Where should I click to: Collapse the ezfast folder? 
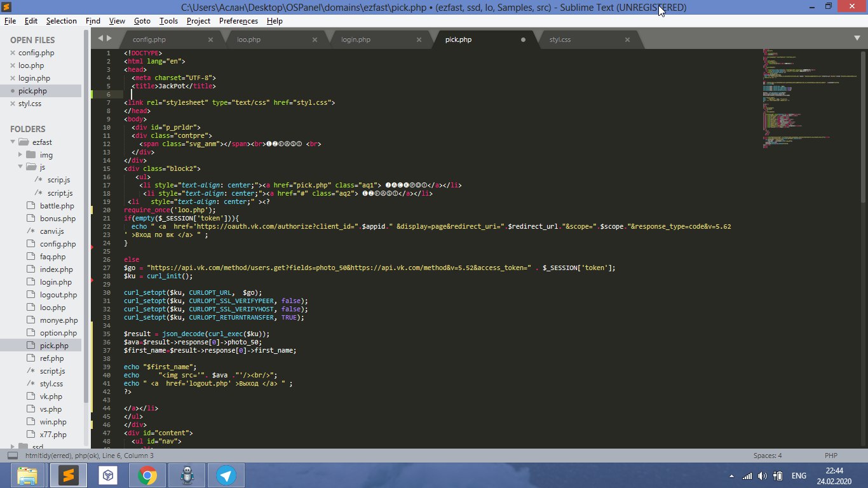coord(12,142)
